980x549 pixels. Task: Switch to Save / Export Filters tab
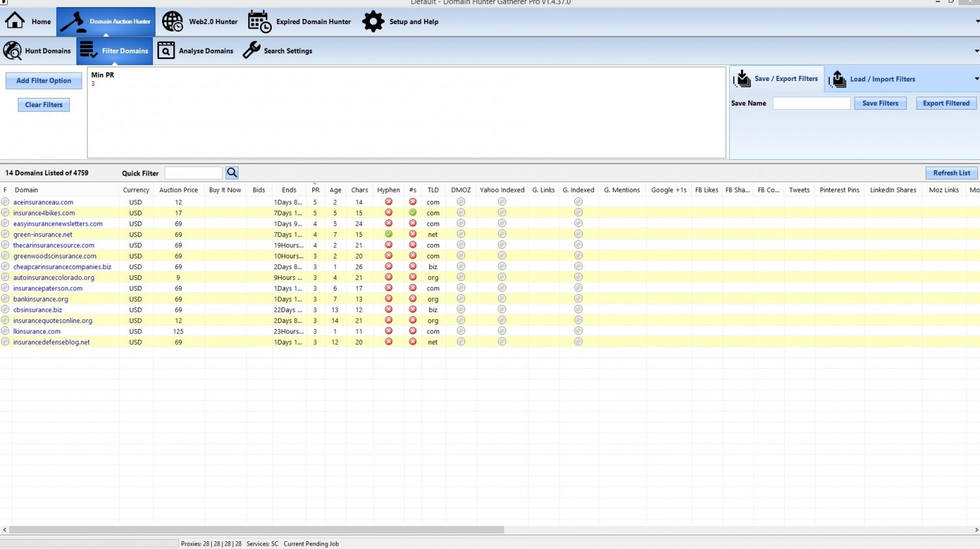(777, 79)
